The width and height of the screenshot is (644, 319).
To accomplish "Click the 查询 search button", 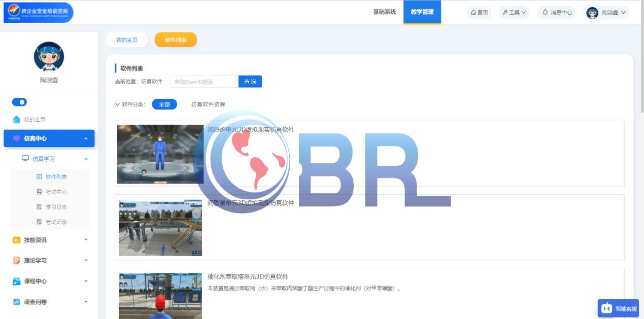I will [251, 81].
